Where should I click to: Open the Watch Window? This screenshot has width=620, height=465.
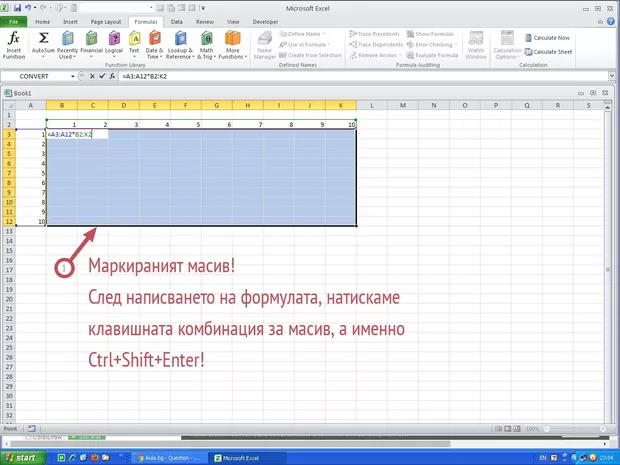476,45
